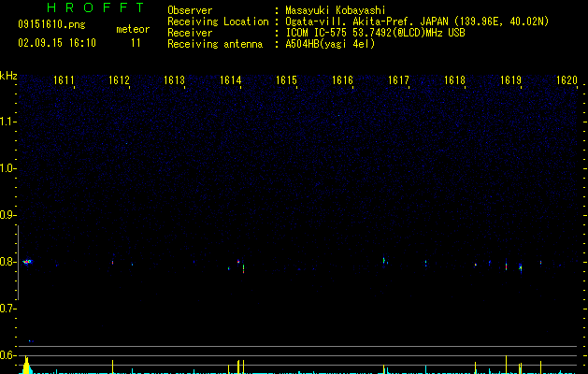Click the antenna value A504HB(yagi 4el)
The height and width of the screenshot is (374, 588).
[x=330, y=44]
